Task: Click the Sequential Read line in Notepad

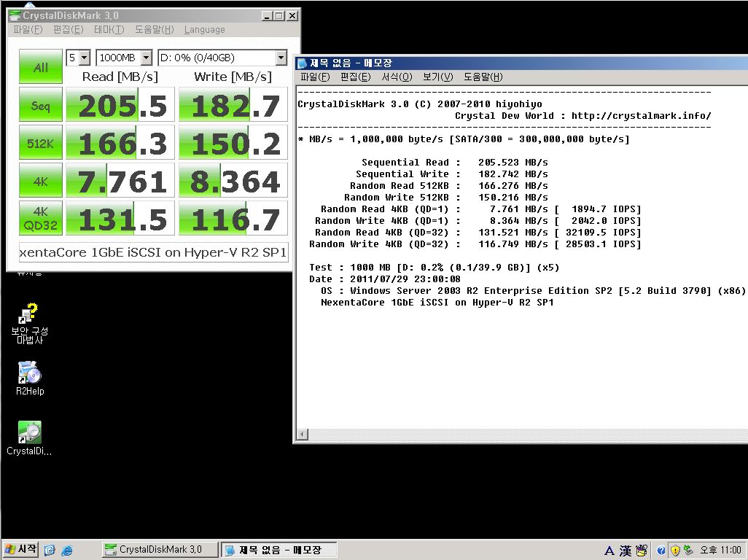Action: click(x=455, y=163)
